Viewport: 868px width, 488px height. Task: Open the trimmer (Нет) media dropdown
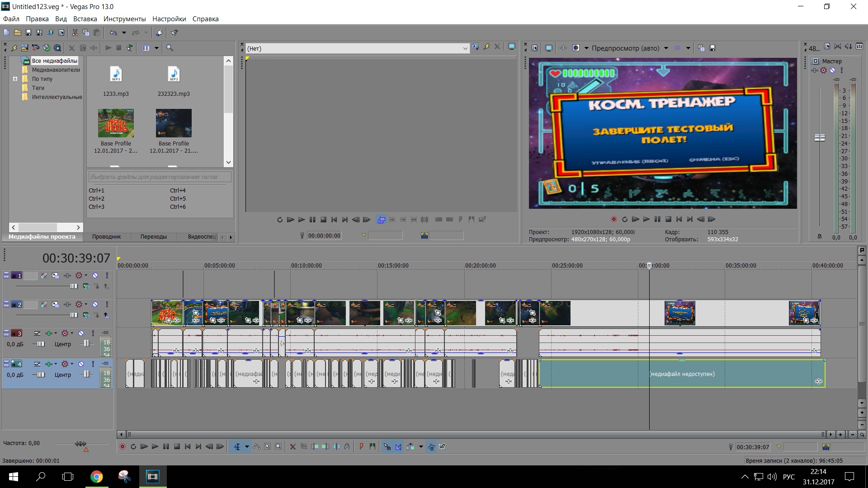pos(465,48)
